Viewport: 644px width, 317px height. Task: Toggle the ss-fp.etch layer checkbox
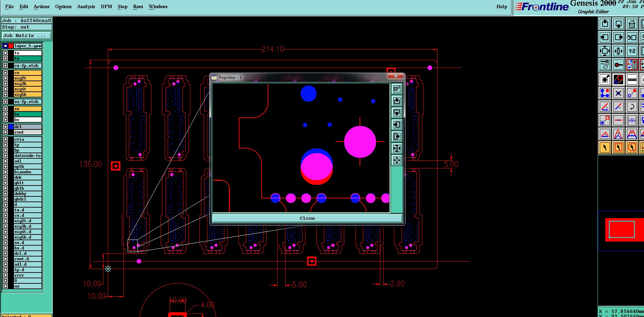(x=5, y=102)
